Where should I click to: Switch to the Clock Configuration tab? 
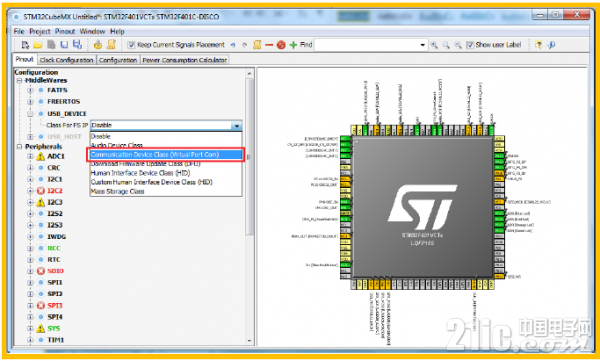pos(67,60)
